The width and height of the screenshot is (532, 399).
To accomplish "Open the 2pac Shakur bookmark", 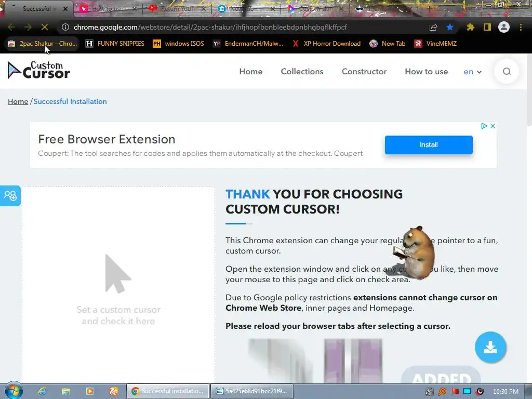I will (43, 44).
